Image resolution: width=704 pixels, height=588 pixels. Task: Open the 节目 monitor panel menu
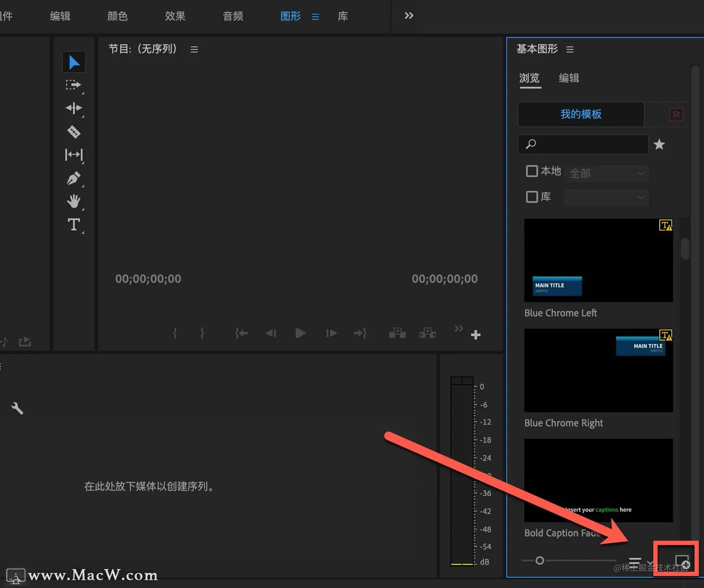tap(194, 49)
